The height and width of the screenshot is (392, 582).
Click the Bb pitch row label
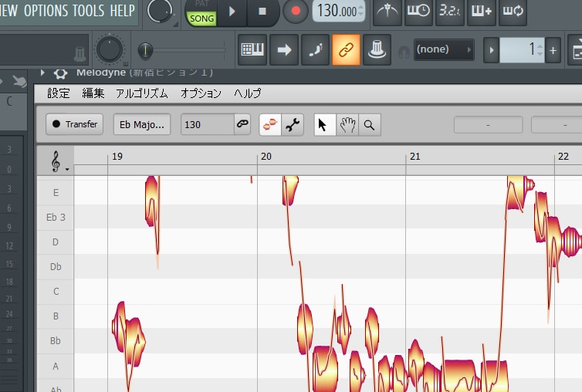56,340
